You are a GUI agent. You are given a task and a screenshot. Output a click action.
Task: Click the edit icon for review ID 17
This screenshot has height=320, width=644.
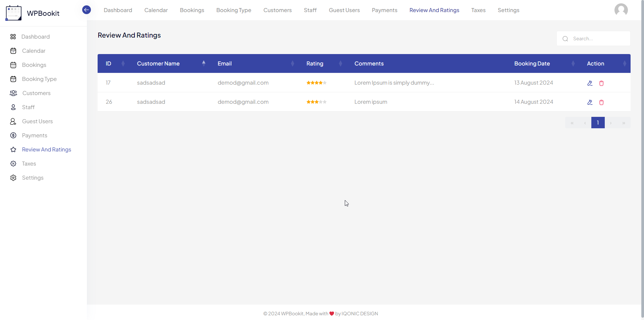coord(590,83)
